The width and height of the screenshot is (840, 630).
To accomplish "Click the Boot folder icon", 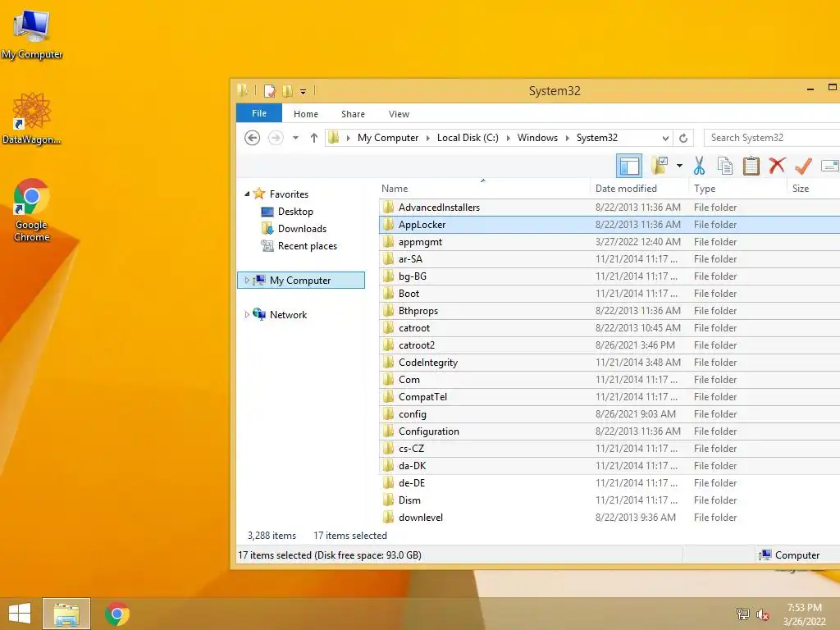I will (x=388, y=293).
